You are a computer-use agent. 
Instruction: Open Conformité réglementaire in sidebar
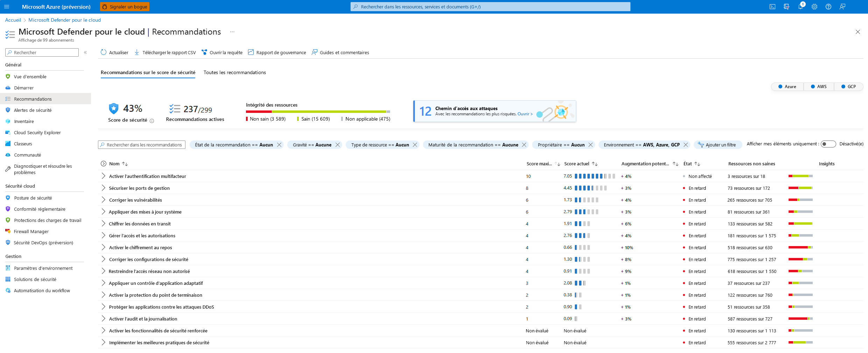(40, 209)
